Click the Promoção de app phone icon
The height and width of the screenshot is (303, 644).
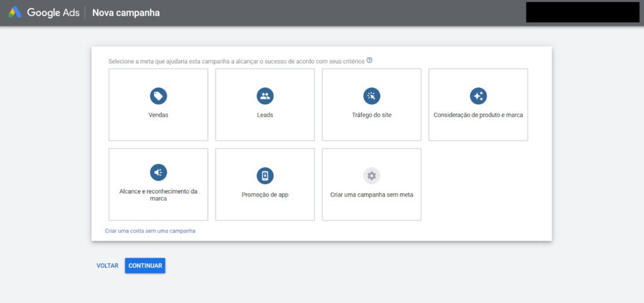265,176
